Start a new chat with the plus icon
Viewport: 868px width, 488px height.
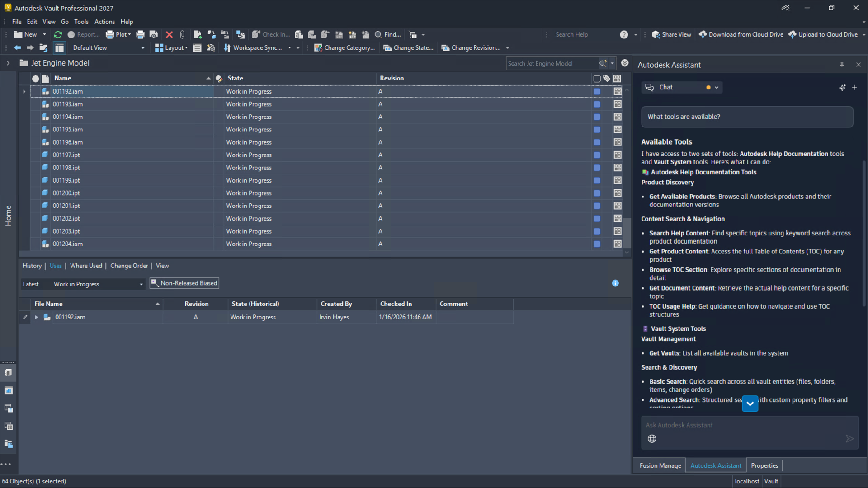coord(854,88)
